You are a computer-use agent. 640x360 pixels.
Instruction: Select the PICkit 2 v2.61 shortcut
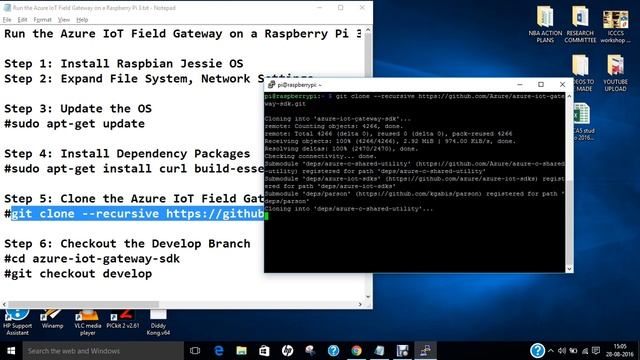tap(122, 319)
